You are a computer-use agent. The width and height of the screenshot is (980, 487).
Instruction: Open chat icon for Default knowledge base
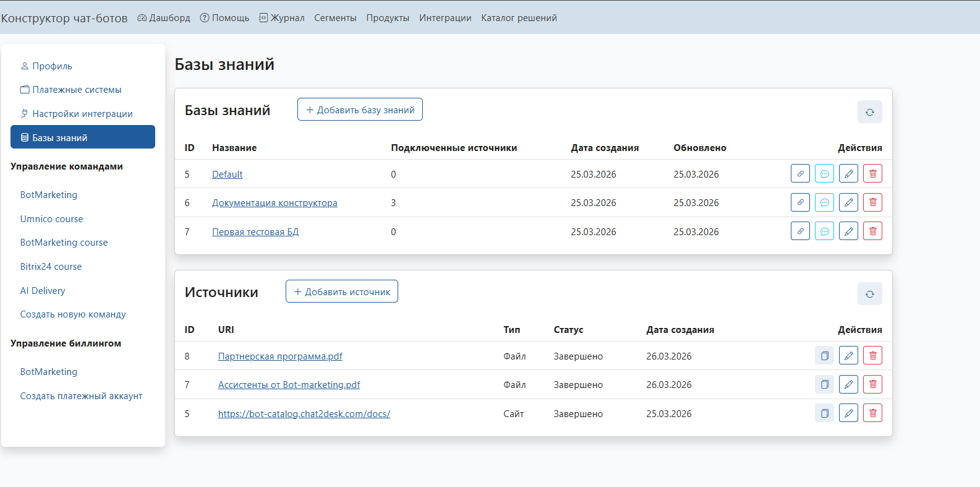coord(824,174)
